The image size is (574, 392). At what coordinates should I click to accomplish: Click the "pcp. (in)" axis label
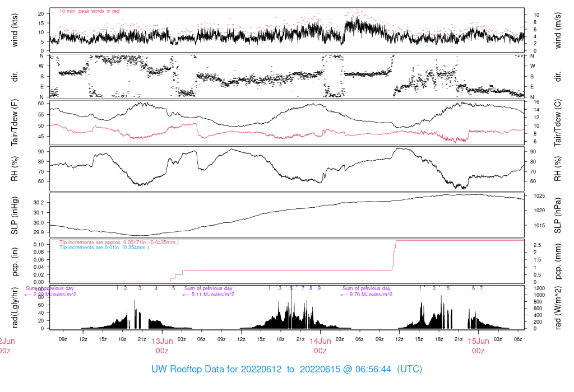(x=15, y=262)
